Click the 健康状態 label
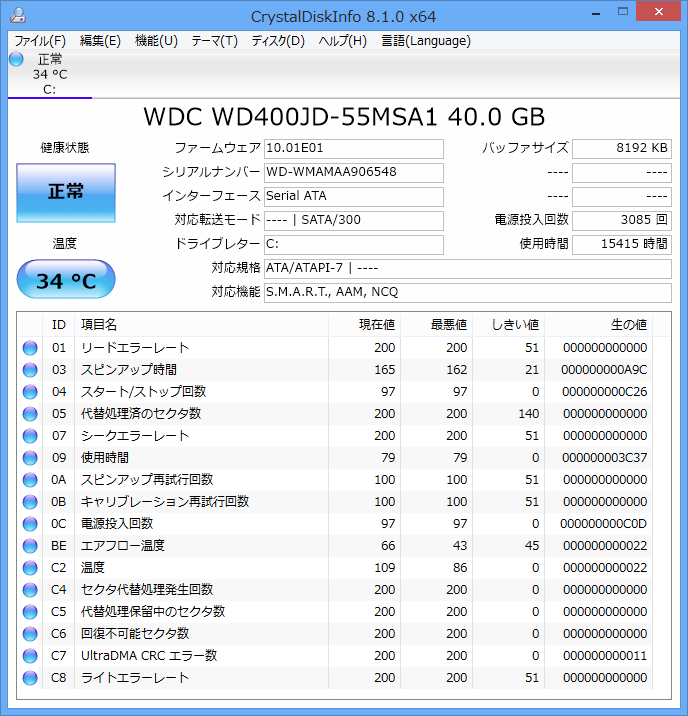The image size is (688, 716). [65, 147]
